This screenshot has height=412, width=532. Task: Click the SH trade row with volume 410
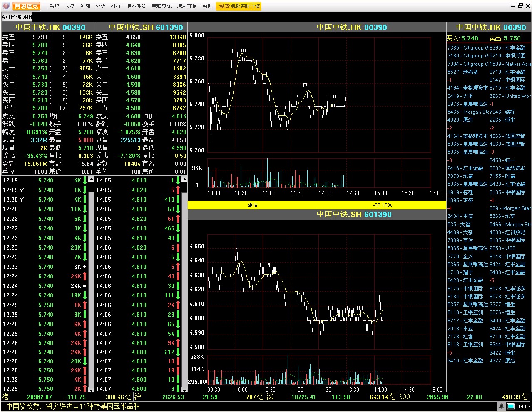pos(138,200)
